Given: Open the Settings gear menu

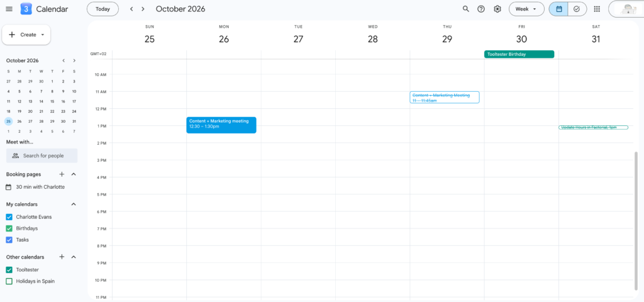Looking at the screenshot, I should (497, 9).
